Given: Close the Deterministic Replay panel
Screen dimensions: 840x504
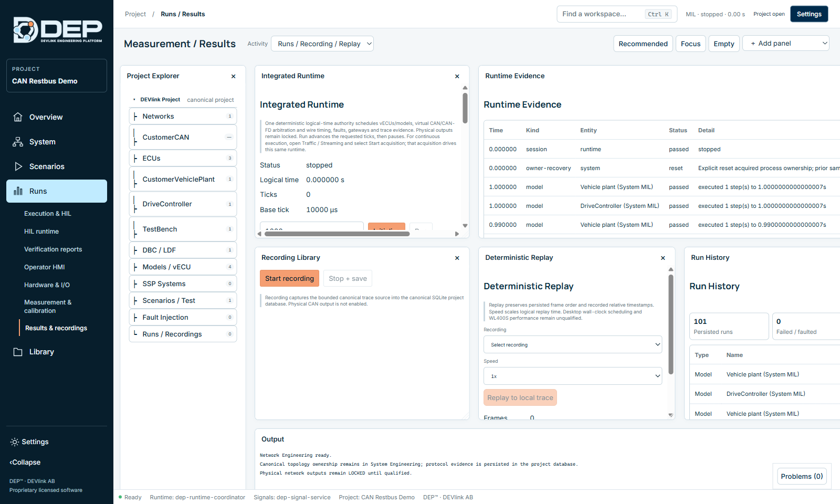Looking at the screenshot, I should click(663, 258).
